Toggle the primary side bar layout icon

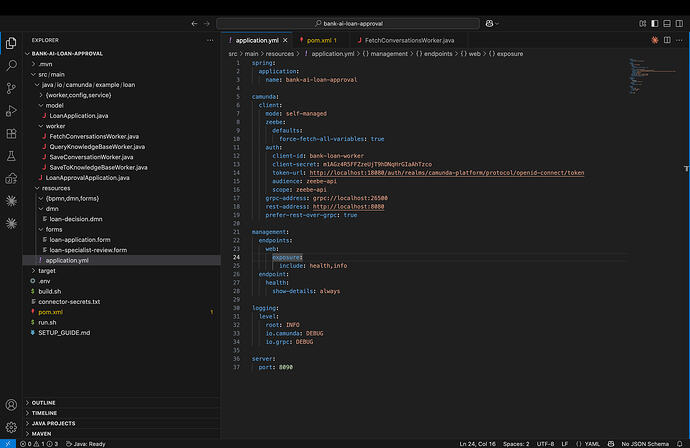[x=655, y=24]
